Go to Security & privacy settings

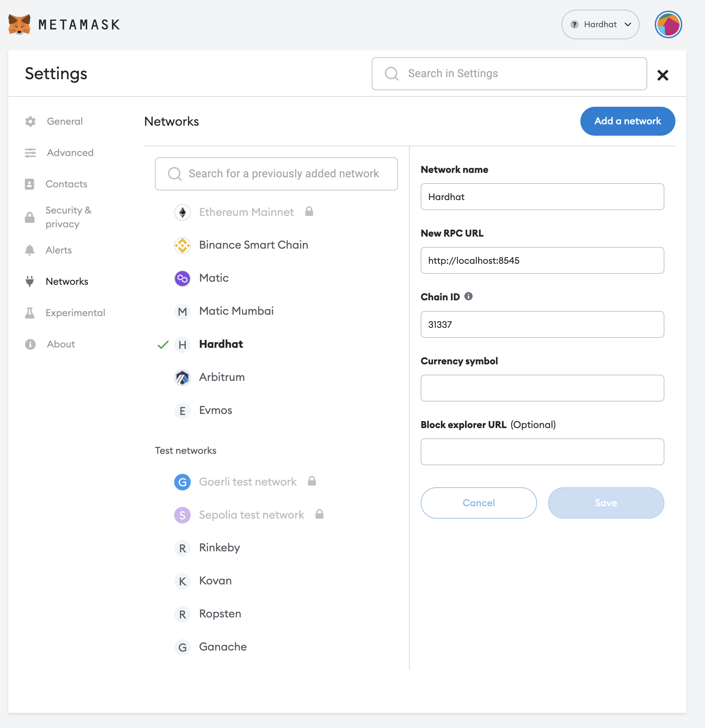(68, 217)
